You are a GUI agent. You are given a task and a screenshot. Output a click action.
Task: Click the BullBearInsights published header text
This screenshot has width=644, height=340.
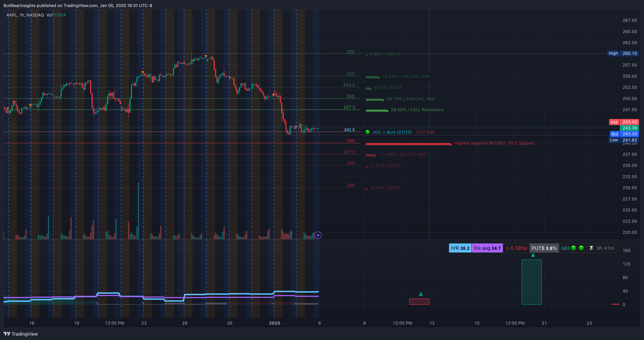pos(78,5)
